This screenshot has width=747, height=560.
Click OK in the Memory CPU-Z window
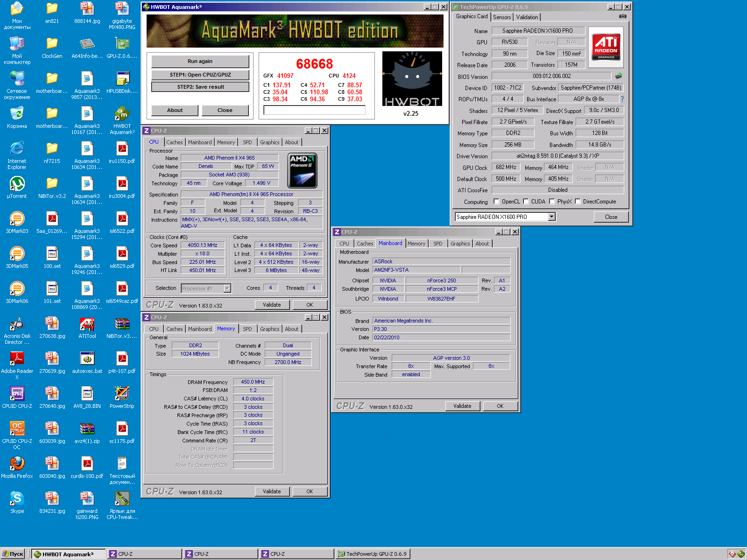[x=310, y=491]
